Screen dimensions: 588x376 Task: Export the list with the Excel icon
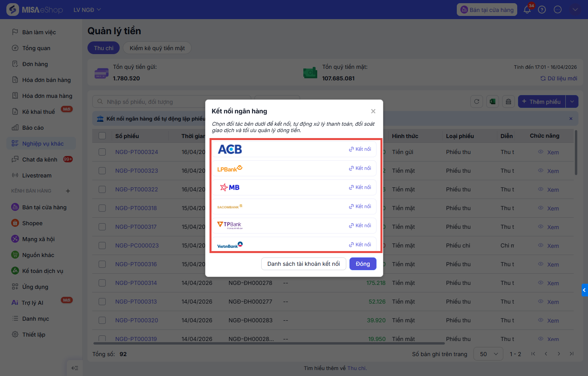point(493,101)
